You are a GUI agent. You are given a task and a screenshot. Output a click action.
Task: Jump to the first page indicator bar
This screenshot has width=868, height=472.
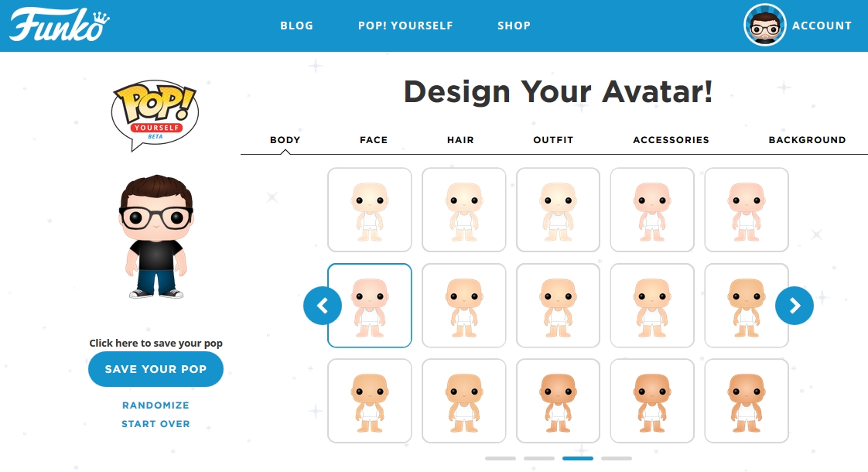coord(501,458)
